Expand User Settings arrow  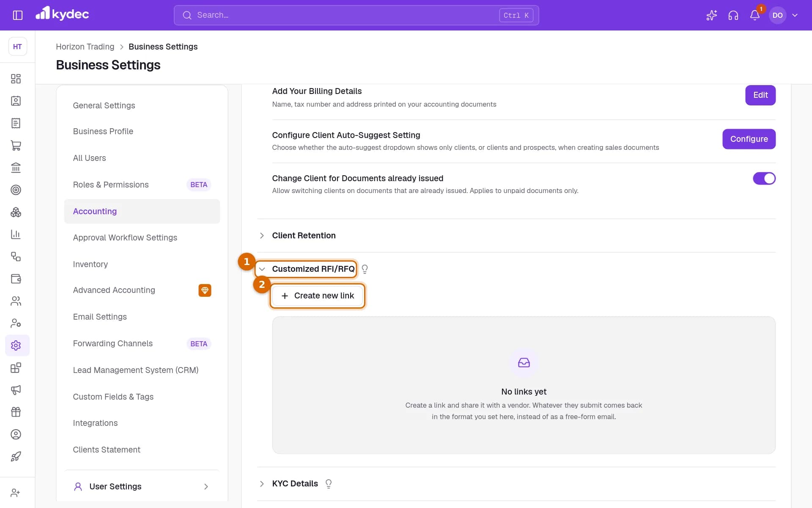pyautogui.click(x=206, y=486)
